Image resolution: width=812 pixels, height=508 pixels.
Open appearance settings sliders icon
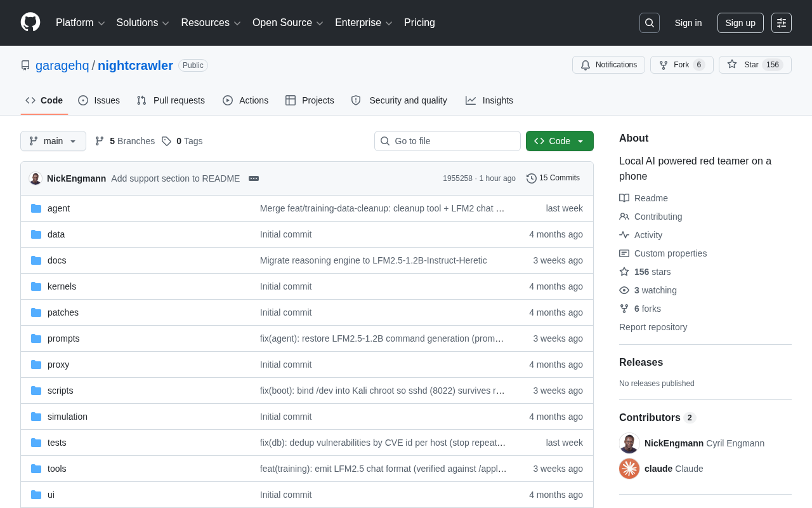tap(782, 23)
